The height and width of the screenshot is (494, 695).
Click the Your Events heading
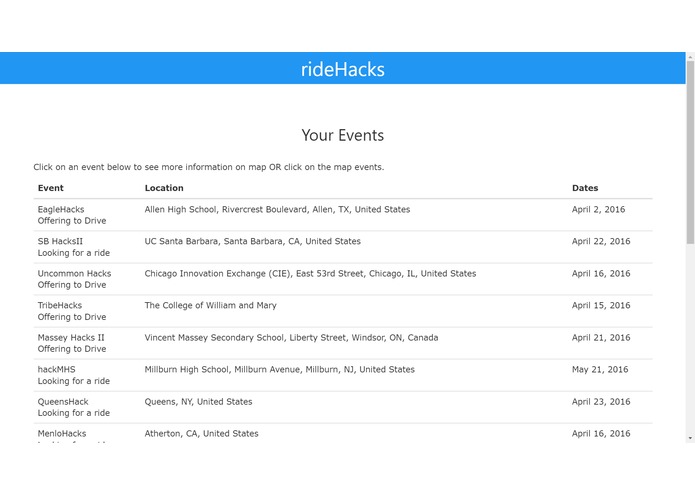(x=343, y=135)
